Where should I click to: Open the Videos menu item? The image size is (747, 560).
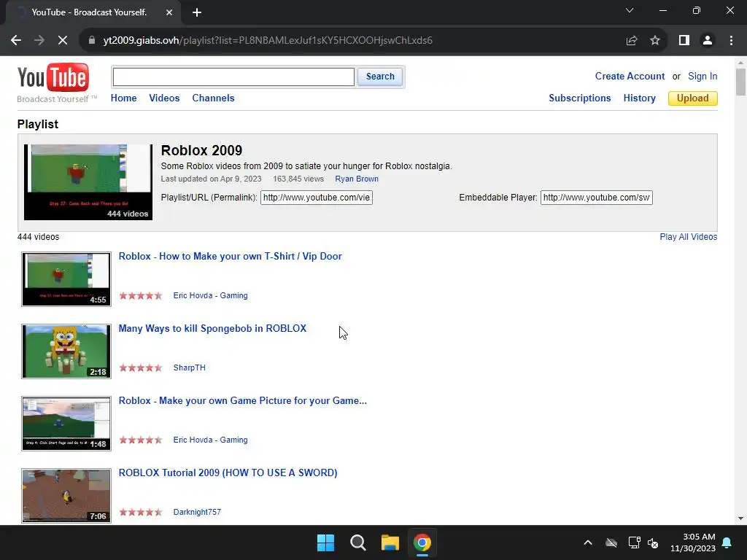[164, 98]
